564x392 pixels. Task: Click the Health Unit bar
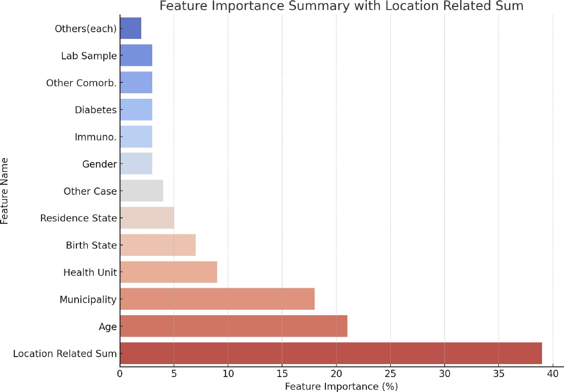pyautogui.click(x=168, y=272)
